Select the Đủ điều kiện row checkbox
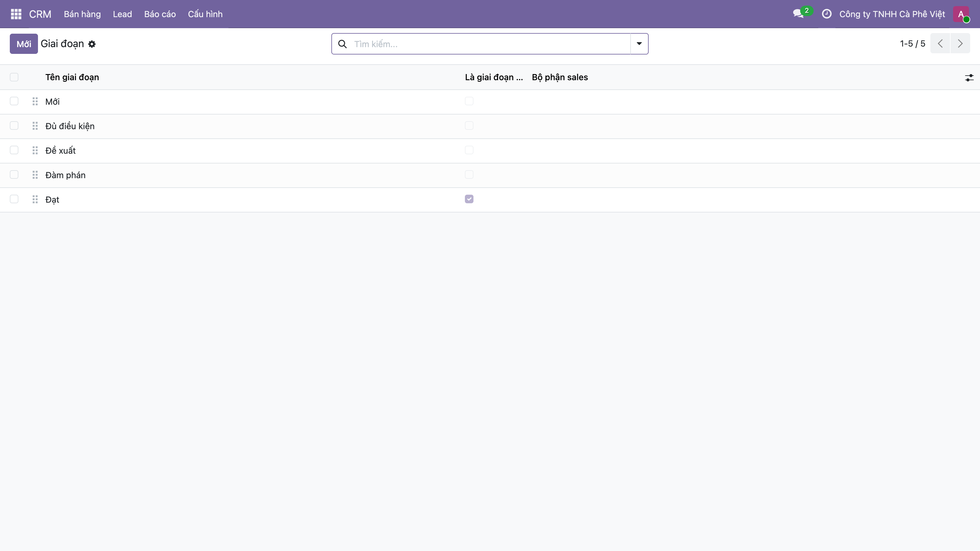This screenshot has width=980, height=551. pyautogui.click(x=14, y=126)
